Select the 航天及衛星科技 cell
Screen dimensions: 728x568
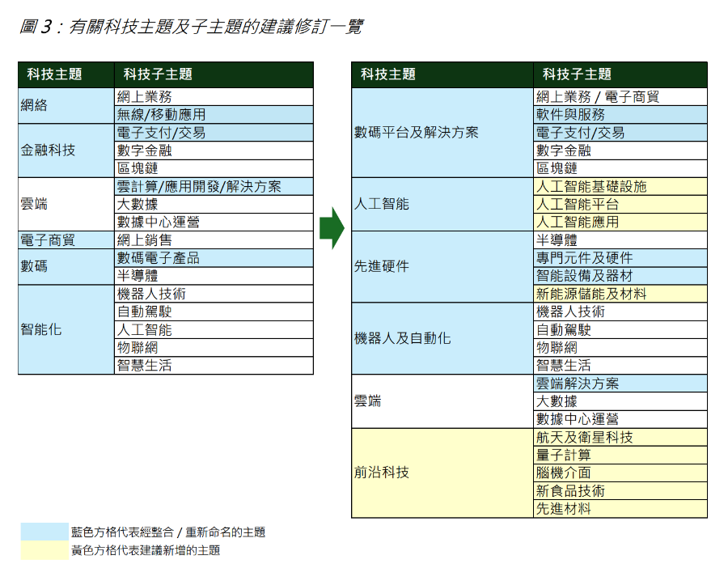click(620, 438)
